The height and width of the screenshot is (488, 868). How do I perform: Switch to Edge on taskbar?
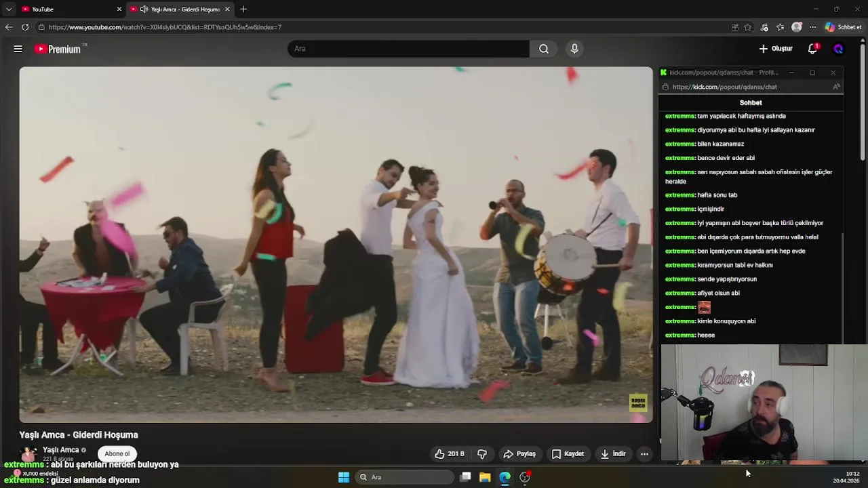click(505, 477)
